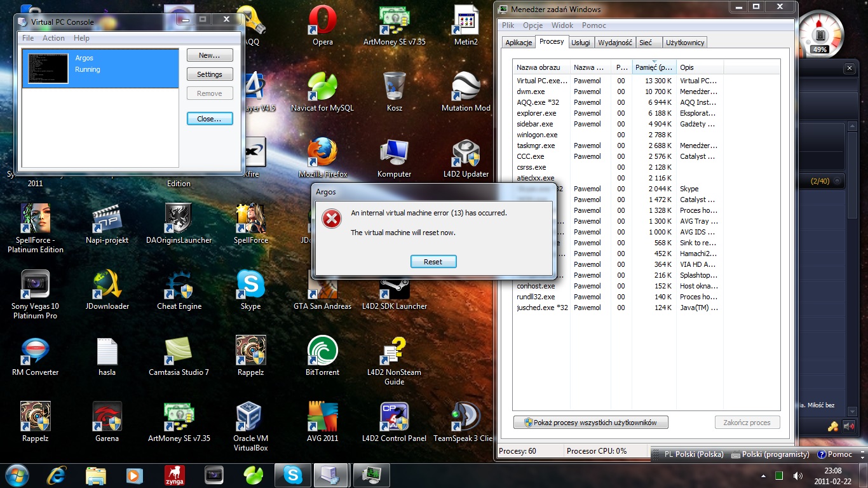Viewport: 868px width, 488px height.
Task: Select the Mutation Mod desktop icon
Action: point(466,91)
